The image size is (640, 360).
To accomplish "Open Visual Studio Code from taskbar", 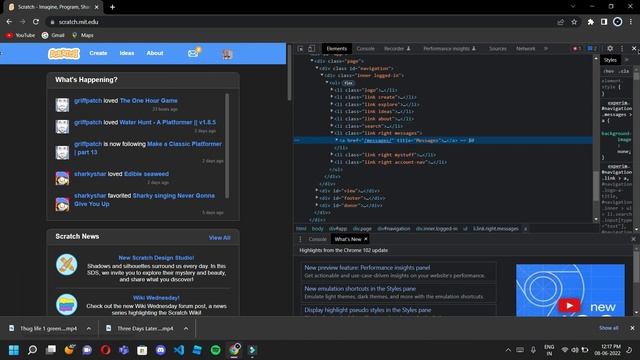I will pos(179,350).
